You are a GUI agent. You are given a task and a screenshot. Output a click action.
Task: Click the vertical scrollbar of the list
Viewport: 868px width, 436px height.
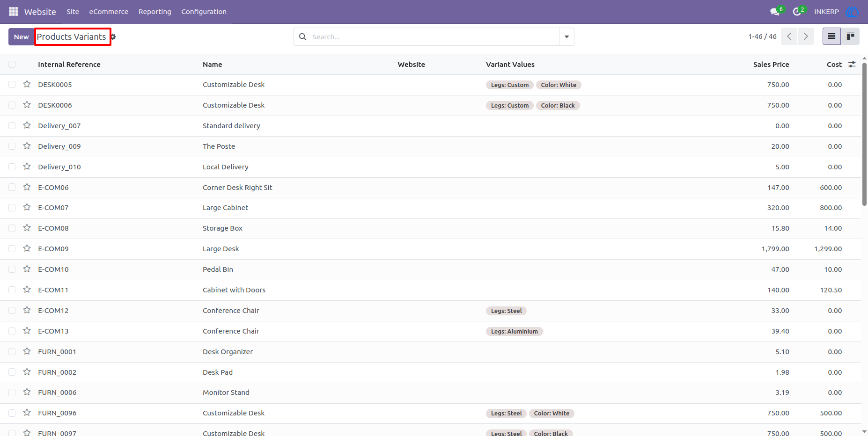click(864, 135)
